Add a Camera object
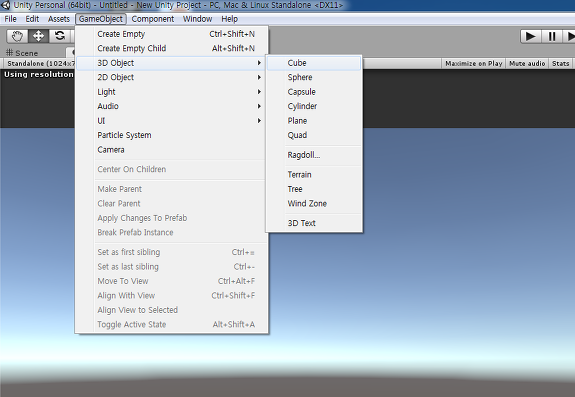Screen dimensions: 575x397 pyautogui.click(x=171, y=150)
